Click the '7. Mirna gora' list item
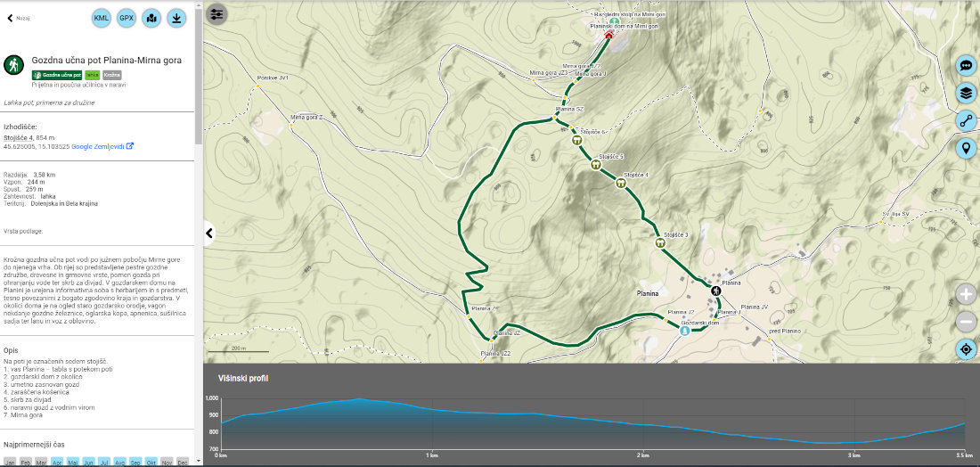Screen dimensions: 980x467 [x=23, y=415]
